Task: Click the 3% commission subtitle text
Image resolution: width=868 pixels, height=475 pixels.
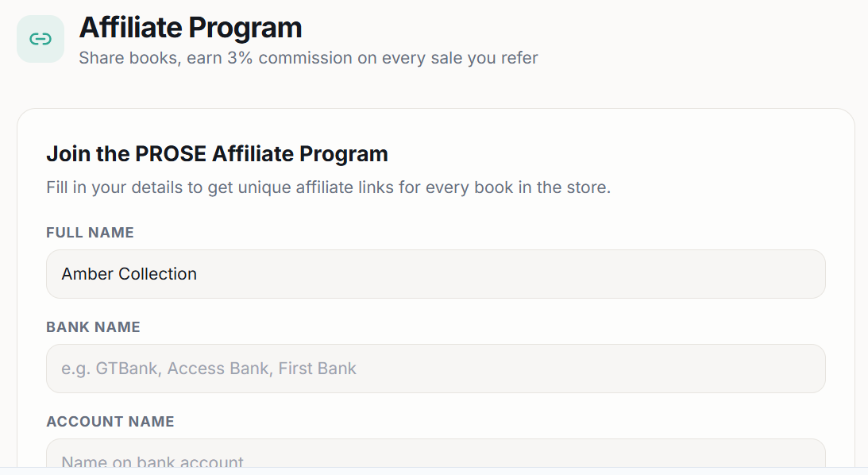Action: pos(308,58)
